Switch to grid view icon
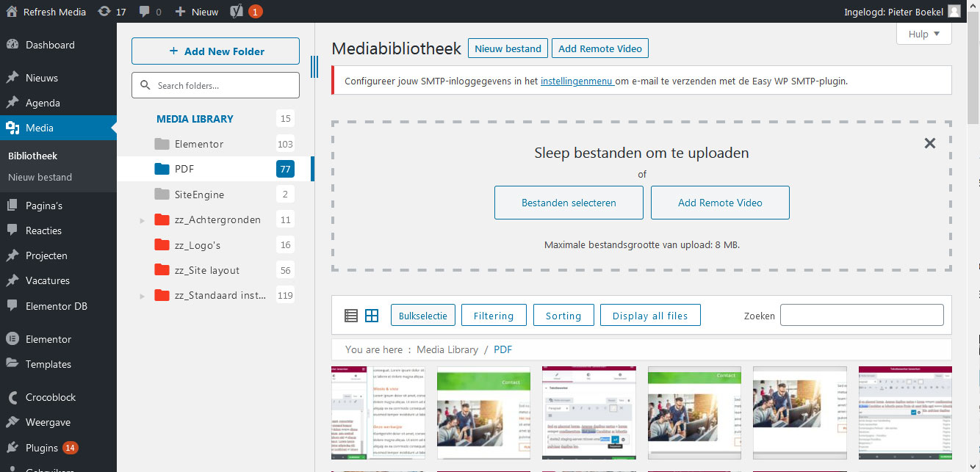Screen dimensions: 980x472 pos(372,316)
